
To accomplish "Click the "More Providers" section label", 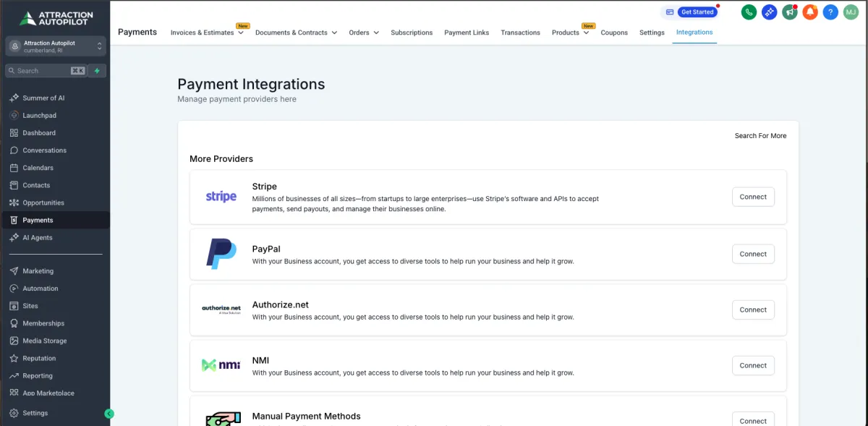I will pyautogui.click(x=221, y=159).
